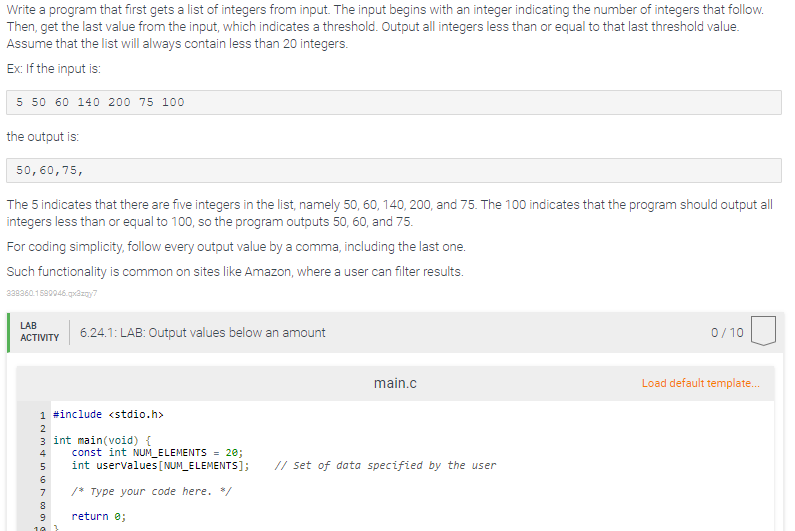795x531 pixels.
Task: Click the small activity ID text below the description
Action: pyautogui.click(x=52, y=293)
